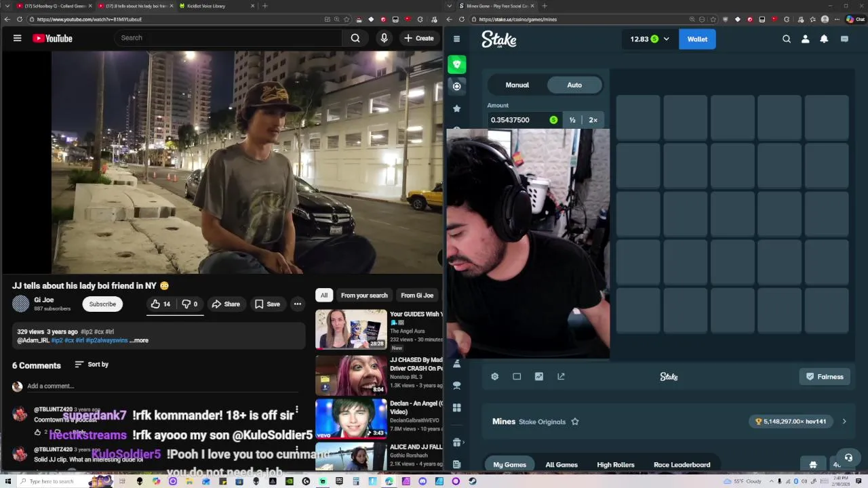This screenshot has width=868, height=488.
Task: Click the Stake logo in header
Action: [499, 39]
